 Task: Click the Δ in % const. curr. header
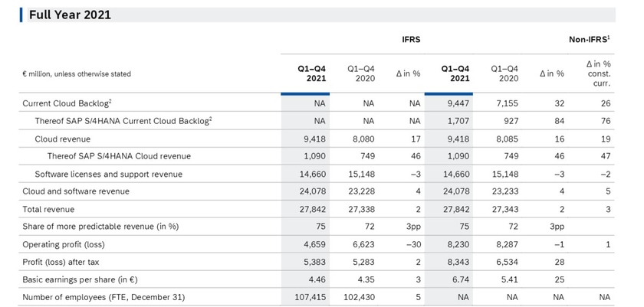pos(598,73)
